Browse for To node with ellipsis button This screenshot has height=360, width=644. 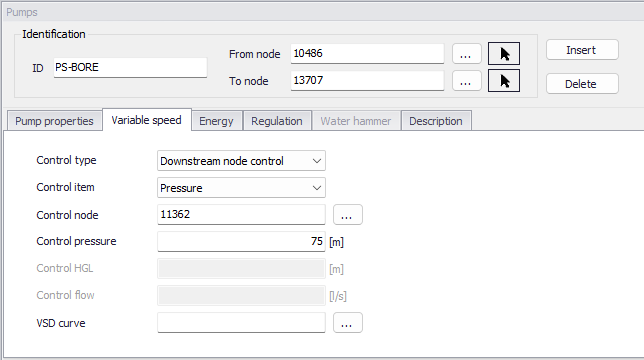click(467, 81)
